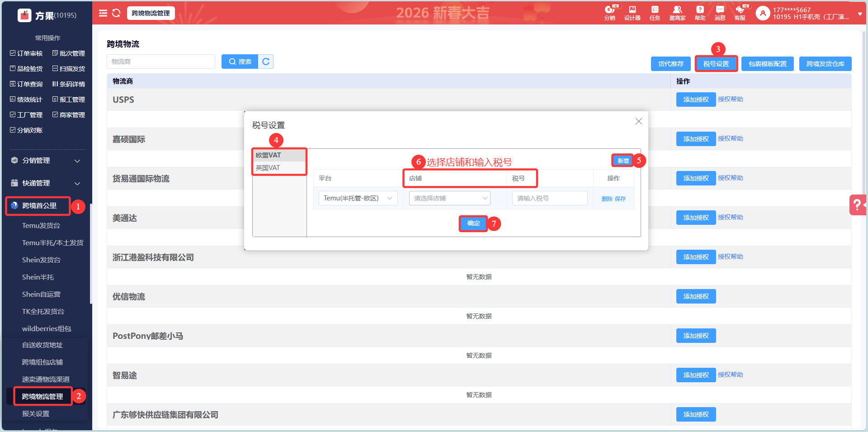Toggle the 分销对账 shortcut checkbox

click(x=13, y=130)
